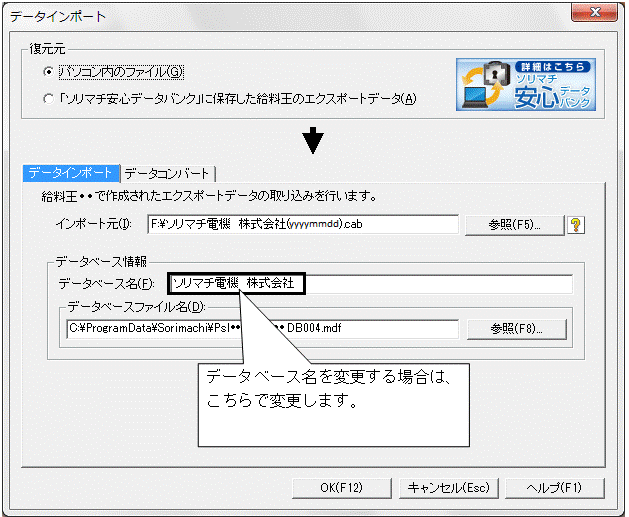
Task: Click the データベース名 input field
Action: pyautogui.click(x=370, y=284)
